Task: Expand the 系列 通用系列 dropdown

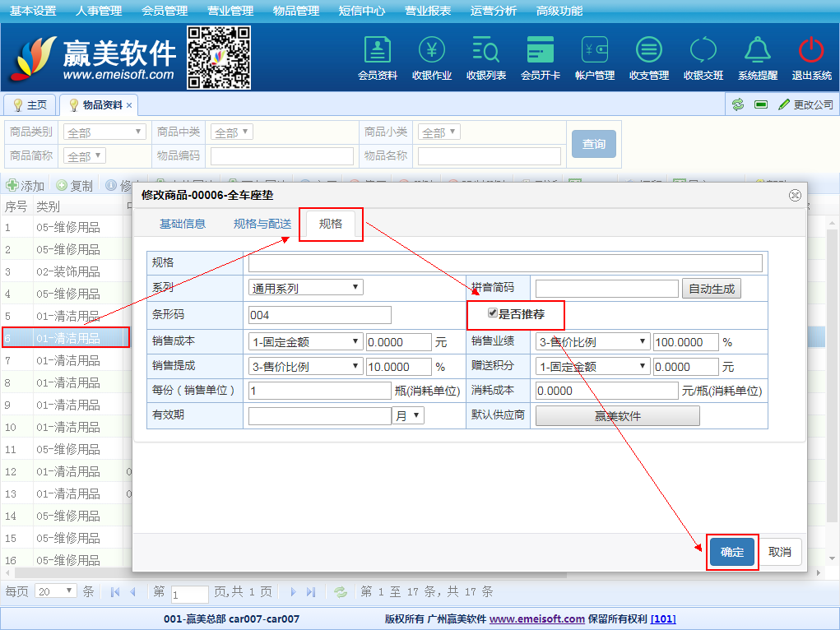Action: 305,288
